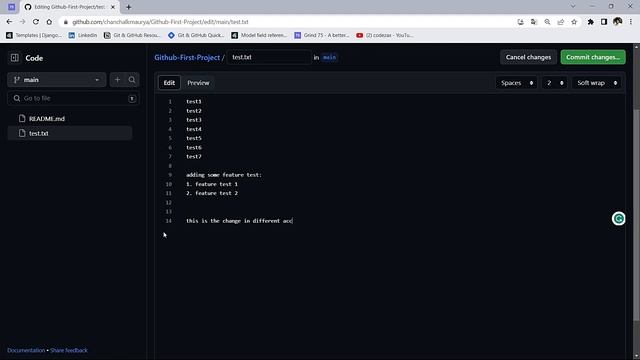Open the translate page icon
This screenshot has width=640, height=360.
click(x=534, y=22)
